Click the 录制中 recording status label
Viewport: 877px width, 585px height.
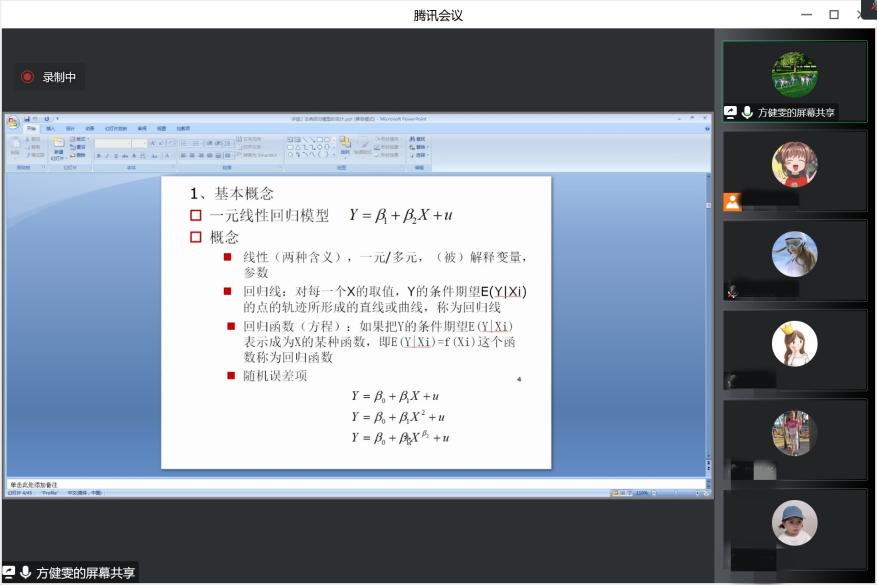tap(59, 77)
